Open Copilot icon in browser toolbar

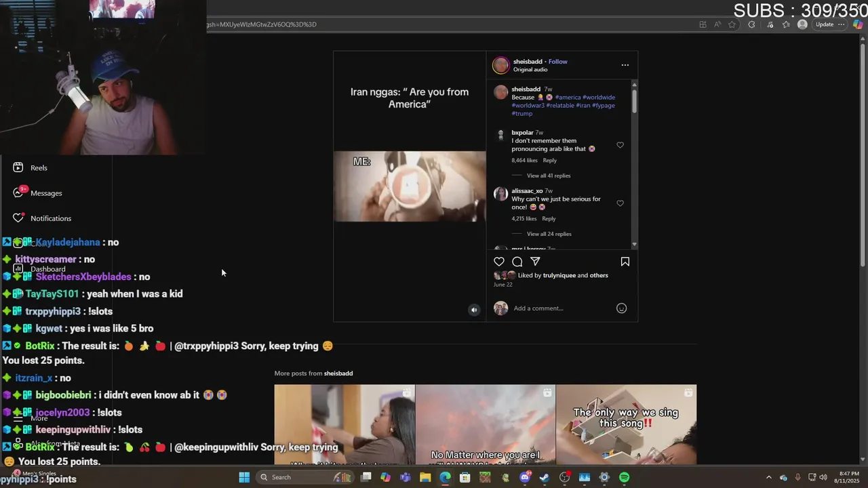coord(859,24)
